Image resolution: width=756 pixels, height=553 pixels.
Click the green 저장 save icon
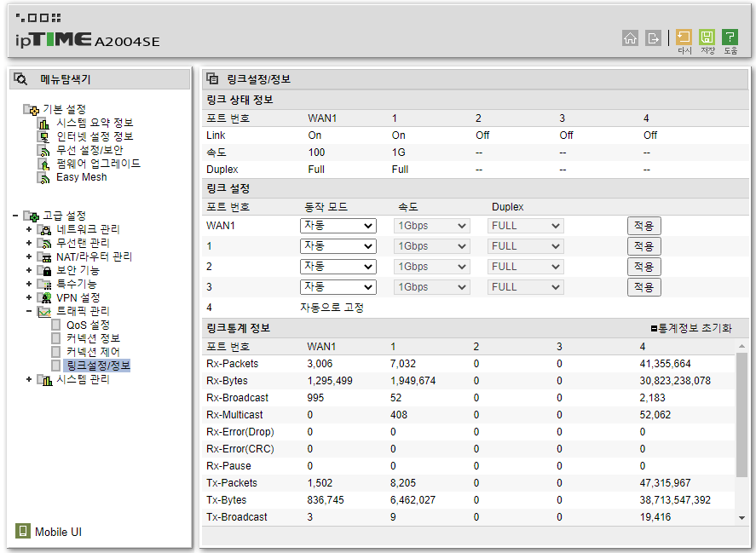(x=707, y=37)
